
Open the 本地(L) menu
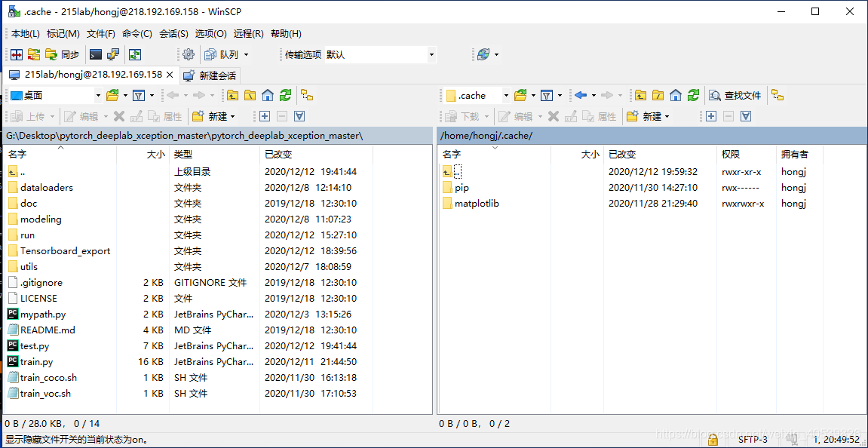coord(26,34)
